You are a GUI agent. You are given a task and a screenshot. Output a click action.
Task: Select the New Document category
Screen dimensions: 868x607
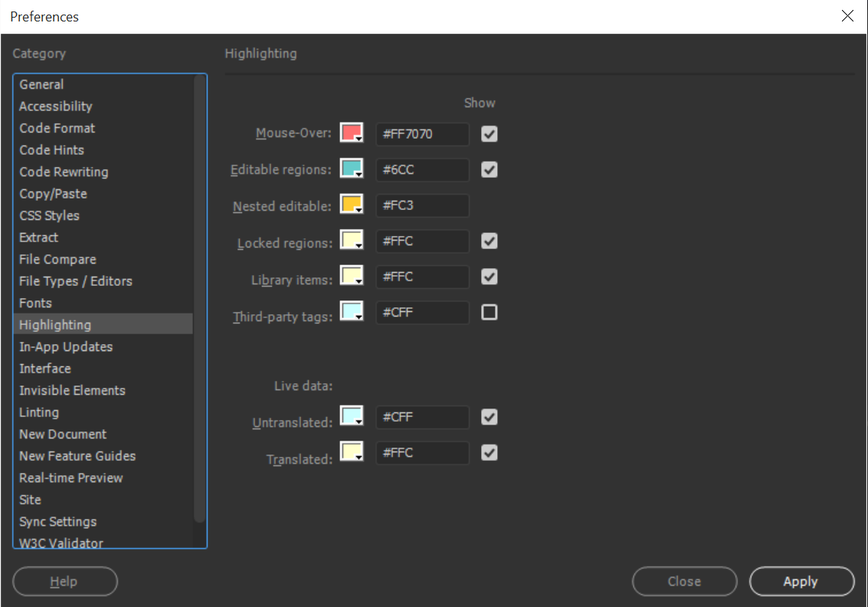pyautogui.click(x=63, y=434)
